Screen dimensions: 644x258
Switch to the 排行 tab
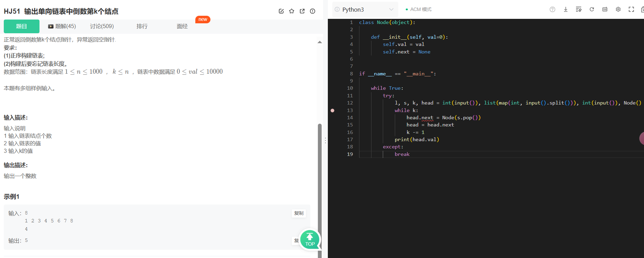tap(142, 26)
